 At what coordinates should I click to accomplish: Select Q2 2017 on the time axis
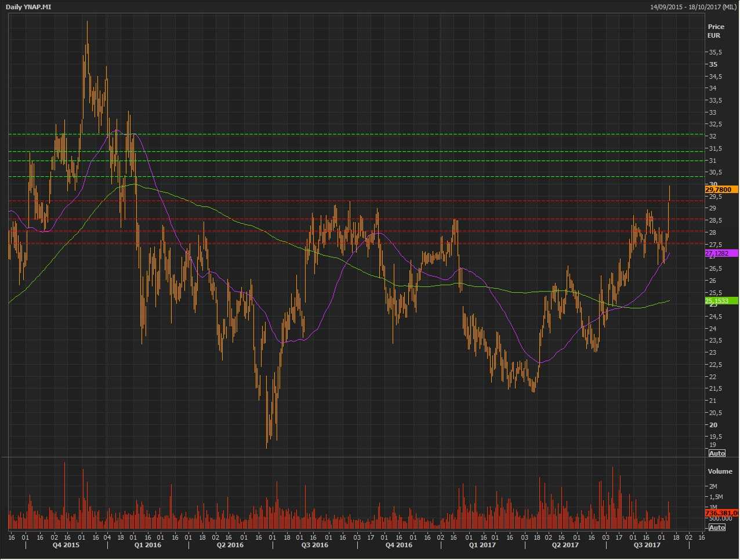[x=565, y=545]
